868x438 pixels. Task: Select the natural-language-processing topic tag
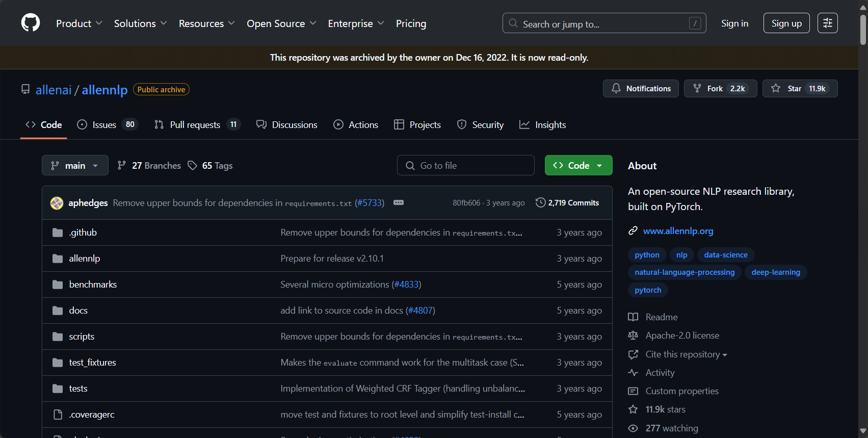pyautogui.click(x=685, y=272)
